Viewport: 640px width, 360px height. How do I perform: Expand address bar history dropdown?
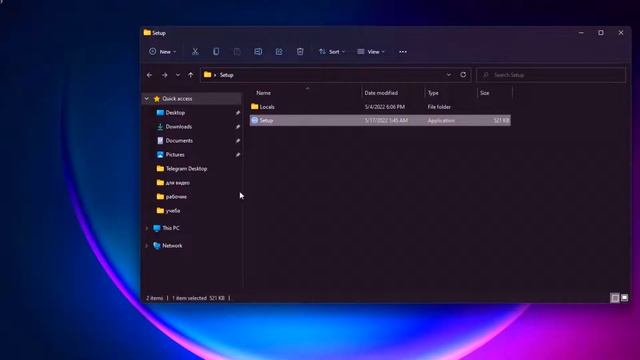point(449,75)
